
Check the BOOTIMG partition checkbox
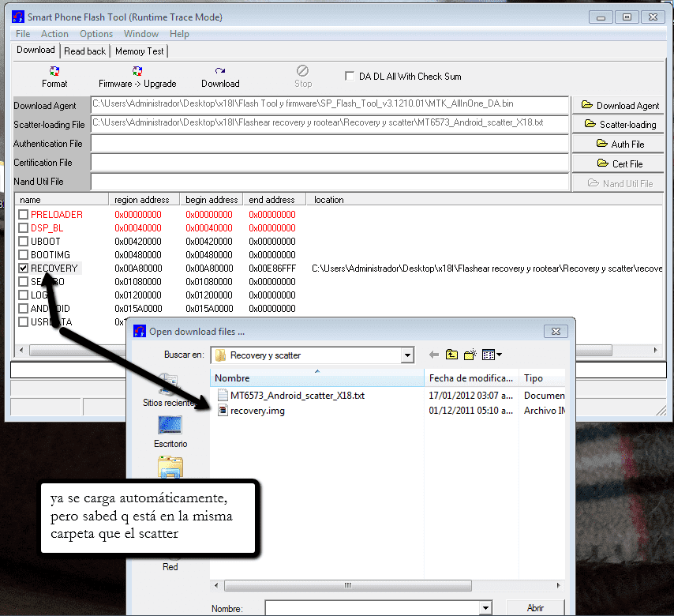coord(24,254)
